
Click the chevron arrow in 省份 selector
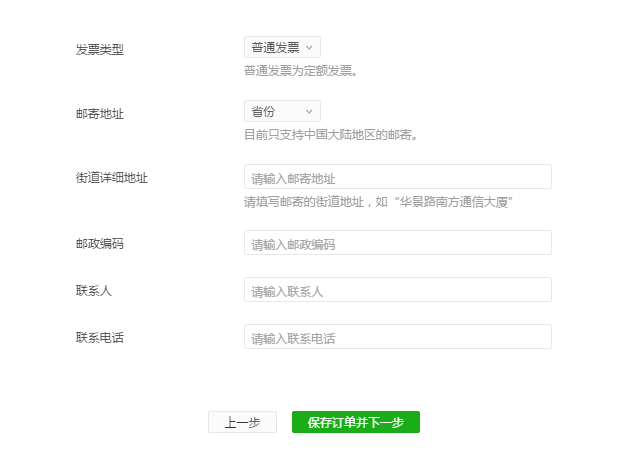pyautogui.click(x=309, y=112)
